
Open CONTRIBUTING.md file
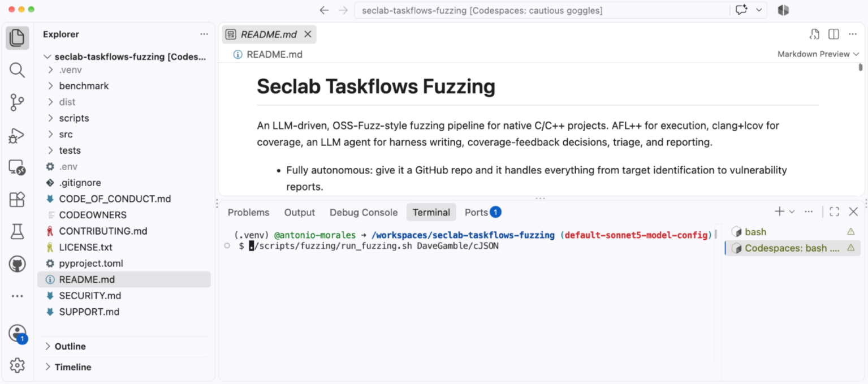[x=125, y=231]
